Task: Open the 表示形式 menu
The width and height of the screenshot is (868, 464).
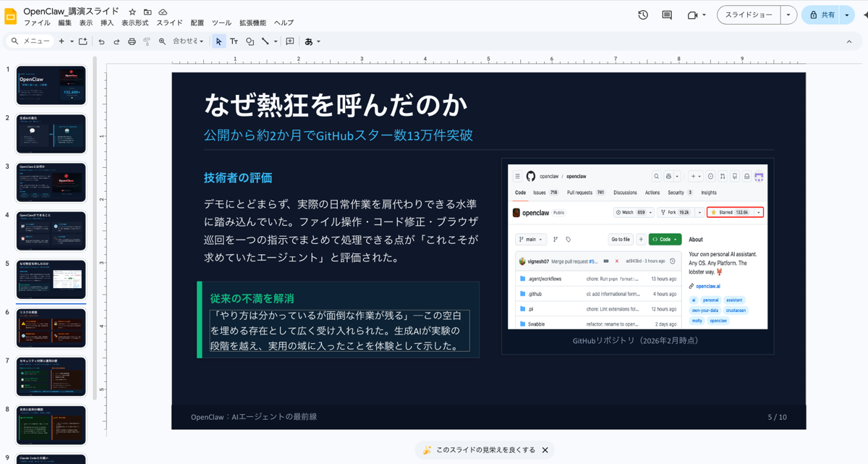Action: [135, 23]
